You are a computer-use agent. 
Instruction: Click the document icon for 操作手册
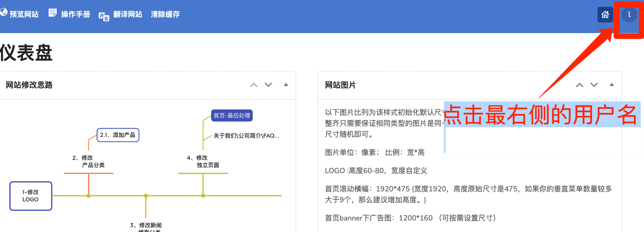point(52,13)
